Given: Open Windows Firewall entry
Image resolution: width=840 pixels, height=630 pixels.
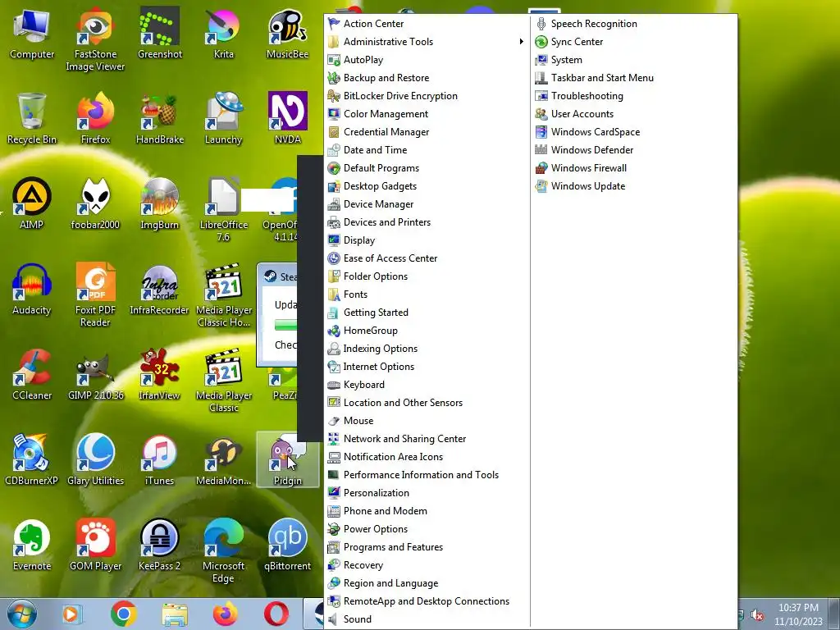Looking at the screenshot, I should point(634,167).
